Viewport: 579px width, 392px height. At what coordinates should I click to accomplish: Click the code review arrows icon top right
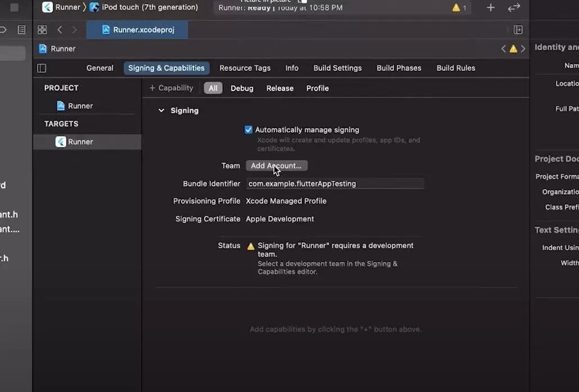coord(514,8)
